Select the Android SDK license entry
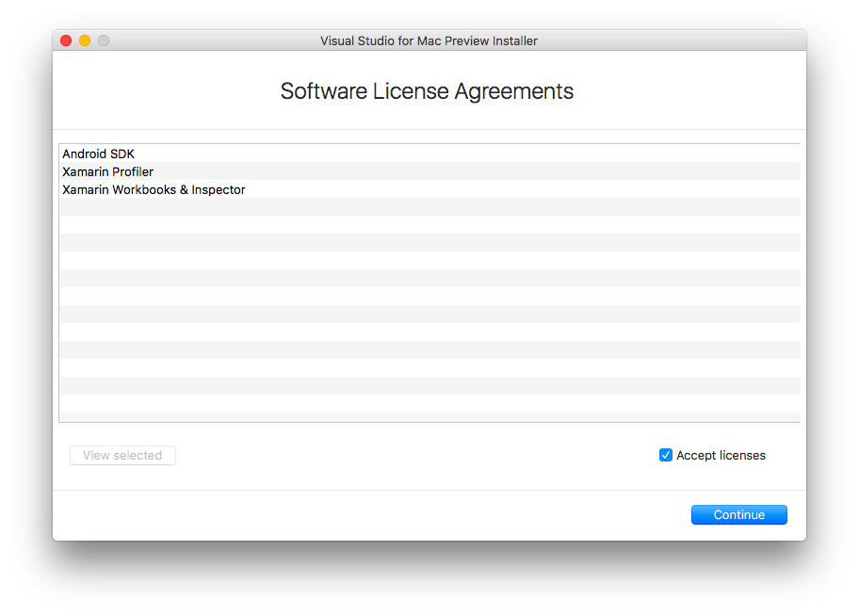Viewport: 859px width, 616px height. coord(429,154)
